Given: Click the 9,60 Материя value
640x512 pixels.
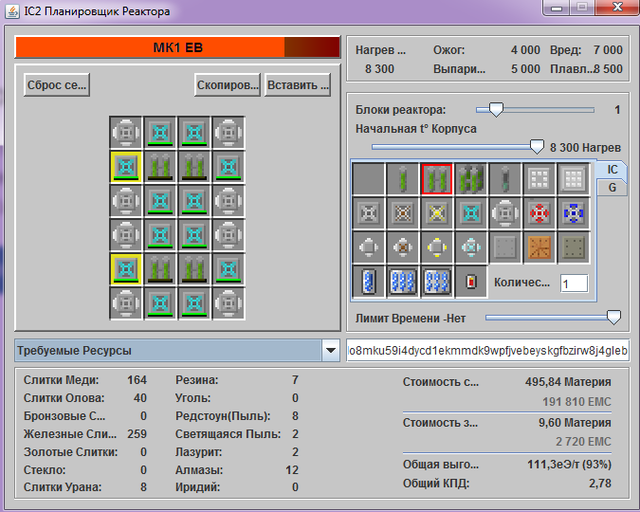Looking at the screenshot, I should [x=575, y=423].
